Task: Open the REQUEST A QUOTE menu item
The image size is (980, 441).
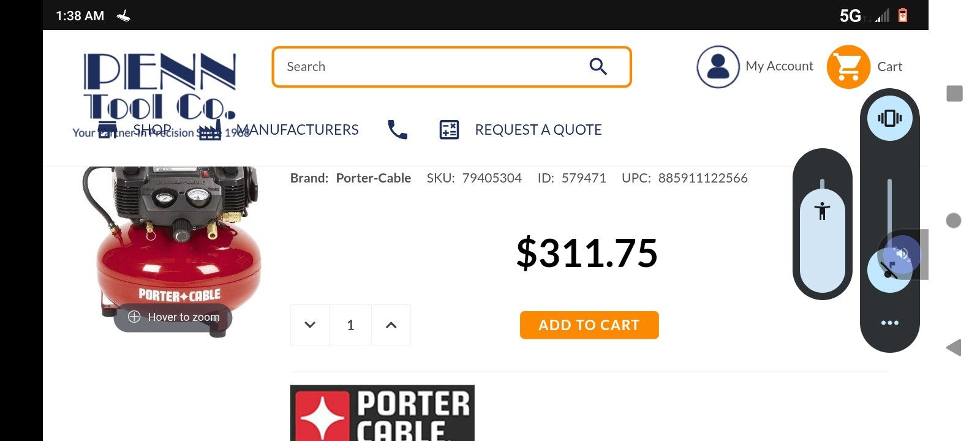Action: click(x=538, y=130)
